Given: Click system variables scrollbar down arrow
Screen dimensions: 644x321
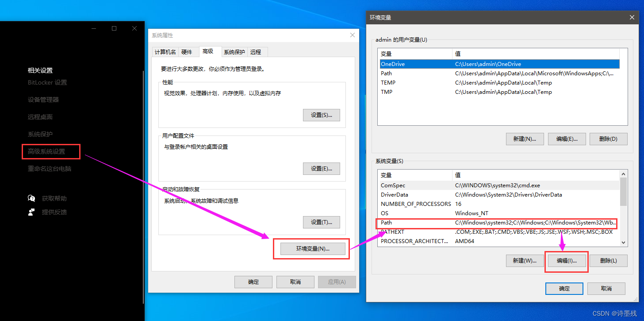Looking at the screenshot, I should (624, 242).
